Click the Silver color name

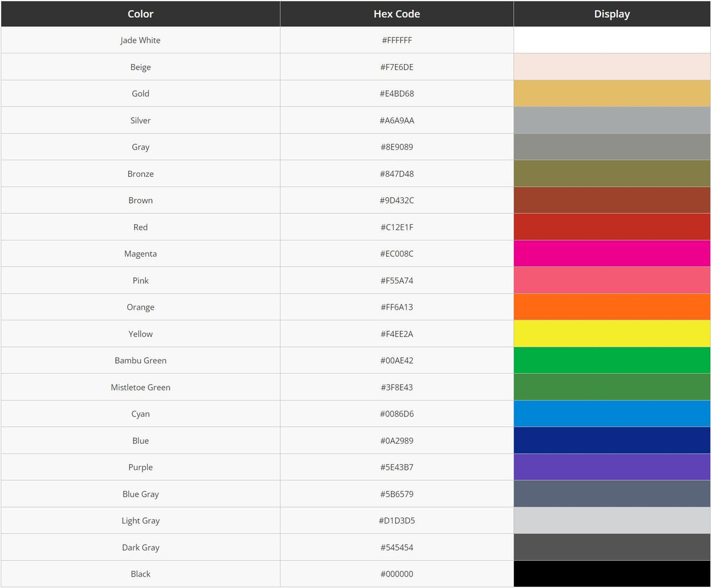tap(141, 120)
